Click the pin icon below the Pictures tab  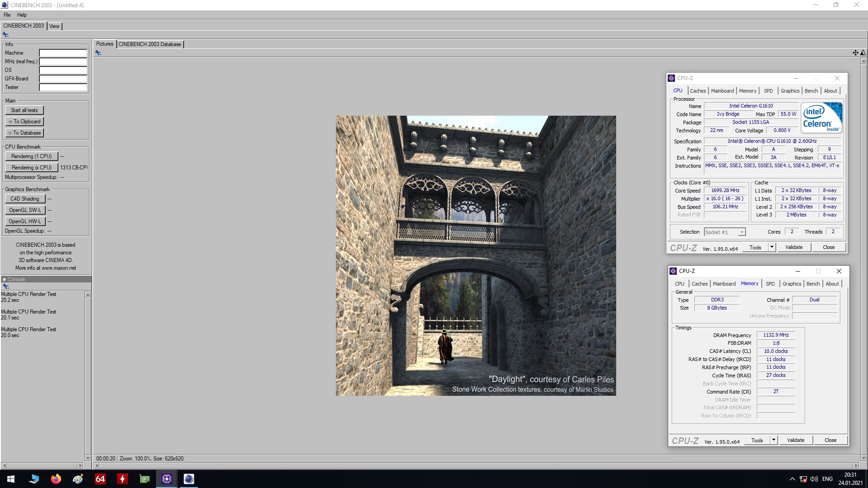(98, 53)
